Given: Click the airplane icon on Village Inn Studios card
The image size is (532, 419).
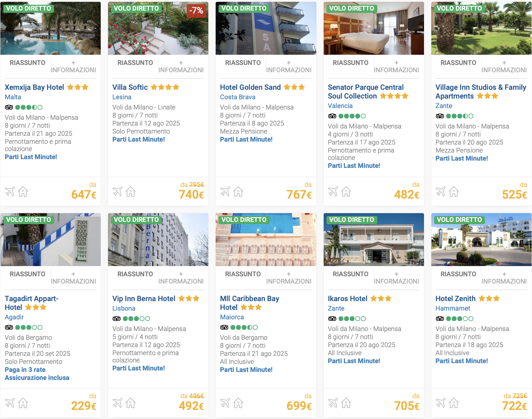Looking at the screenshot, I should 440,191.
